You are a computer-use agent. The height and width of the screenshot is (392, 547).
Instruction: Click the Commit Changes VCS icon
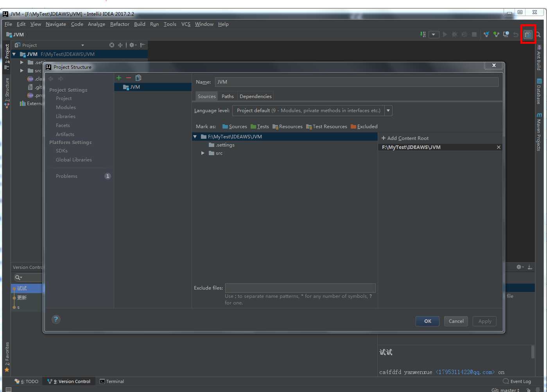(496, 34)
